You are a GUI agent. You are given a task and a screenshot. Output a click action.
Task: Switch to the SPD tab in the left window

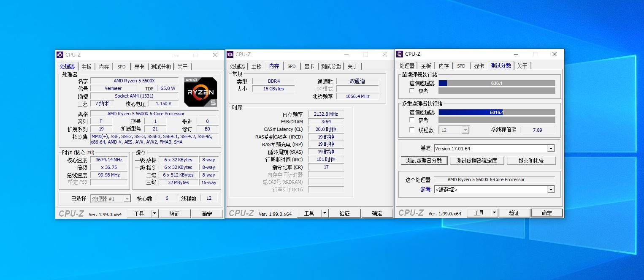pos(121,66)
